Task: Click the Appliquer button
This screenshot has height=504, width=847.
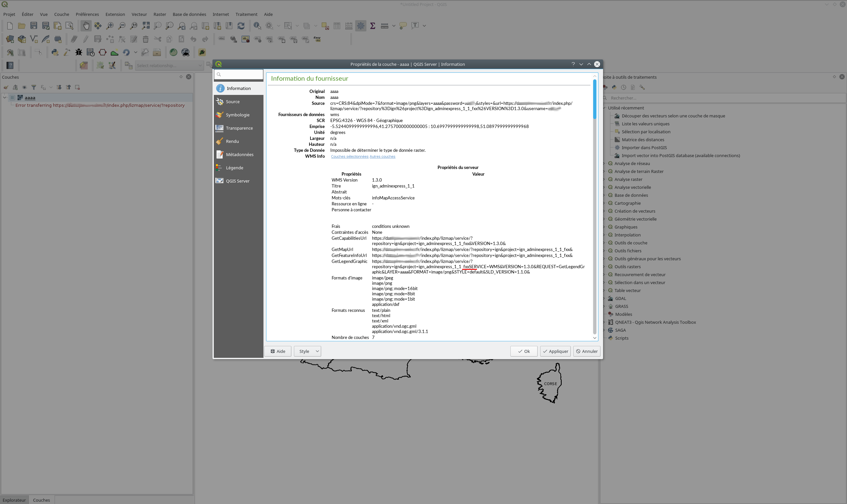Action: [x=555, y=351]
